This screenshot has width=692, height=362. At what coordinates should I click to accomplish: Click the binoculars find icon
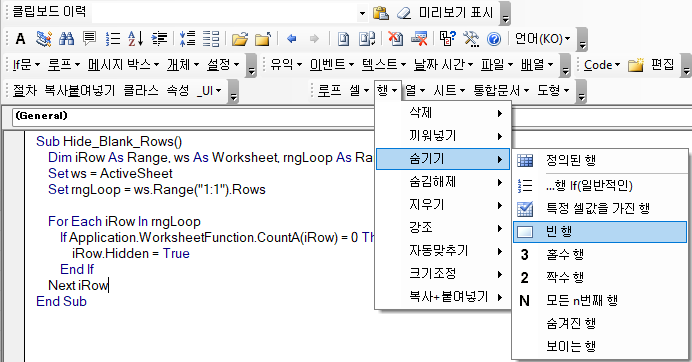(x=66, y=39)
